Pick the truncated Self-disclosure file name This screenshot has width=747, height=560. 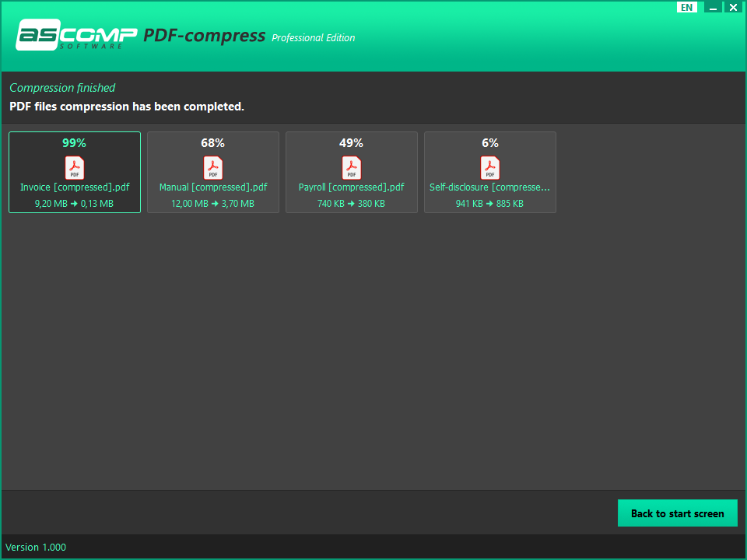pyautogui.click(x=490, y=187)
